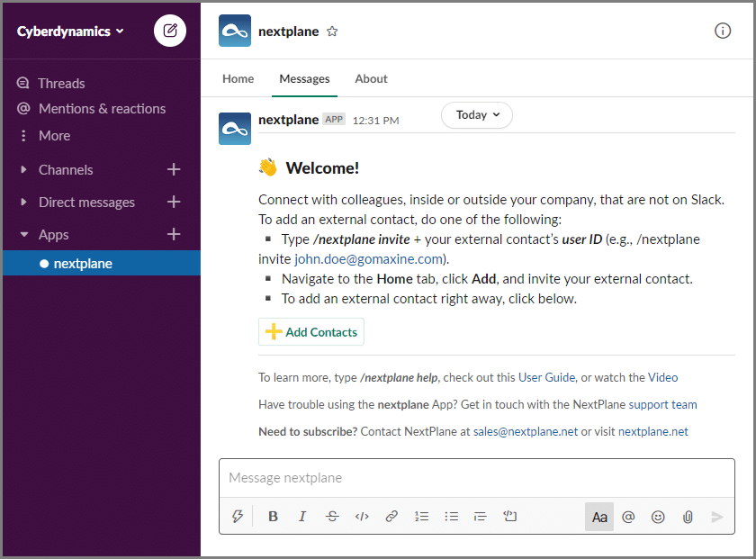Click the Add Contacts button
Image resolution: width=756 pixels, height=559 pixels.
point(311,332)
